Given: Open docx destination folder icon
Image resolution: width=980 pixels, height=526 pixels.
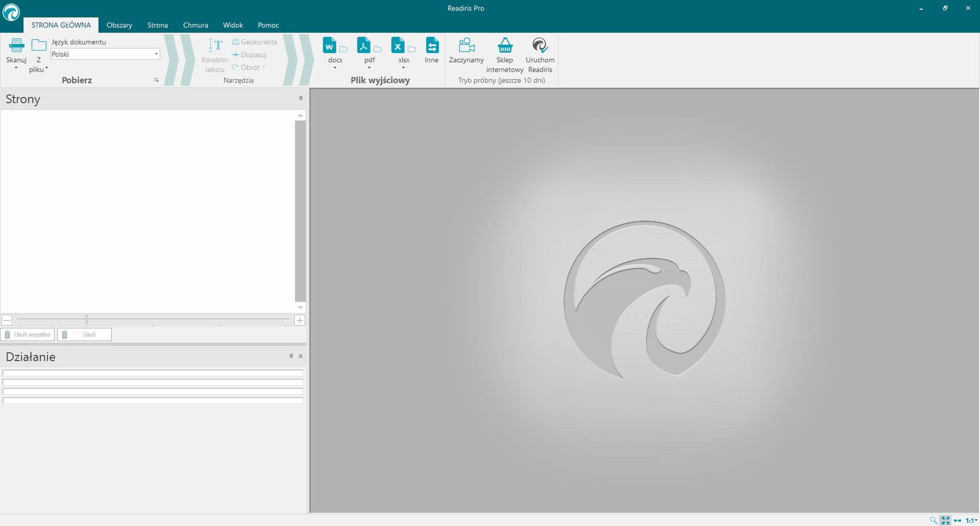Looking at the screenshot, I should click(343, 49).
